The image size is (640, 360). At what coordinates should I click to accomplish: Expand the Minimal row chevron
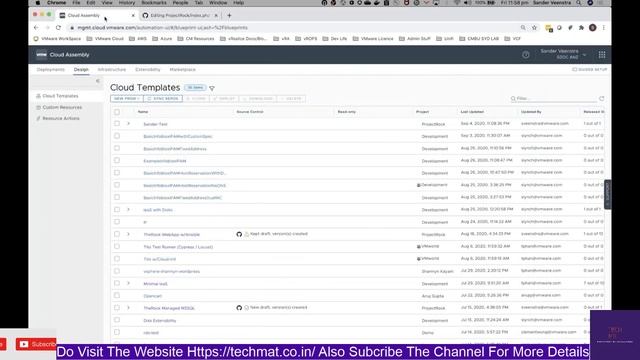[x=128, y=283]
